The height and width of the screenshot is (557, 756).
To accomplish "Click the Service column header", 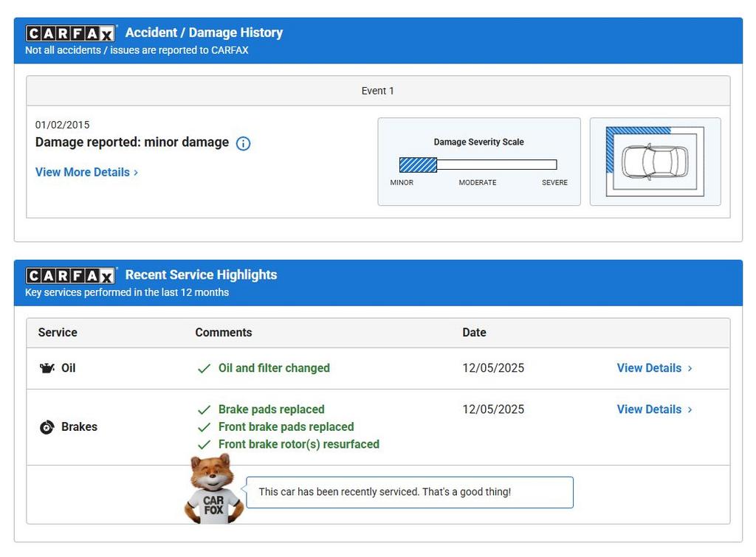I will pyautogui.click(x=58, y=333).
